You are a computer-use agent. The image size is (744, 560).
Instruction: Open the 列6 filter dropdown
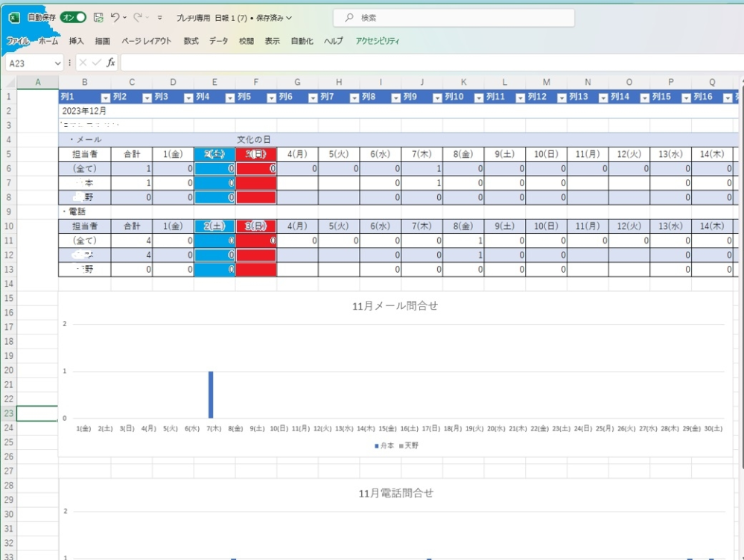pos(313,98)
